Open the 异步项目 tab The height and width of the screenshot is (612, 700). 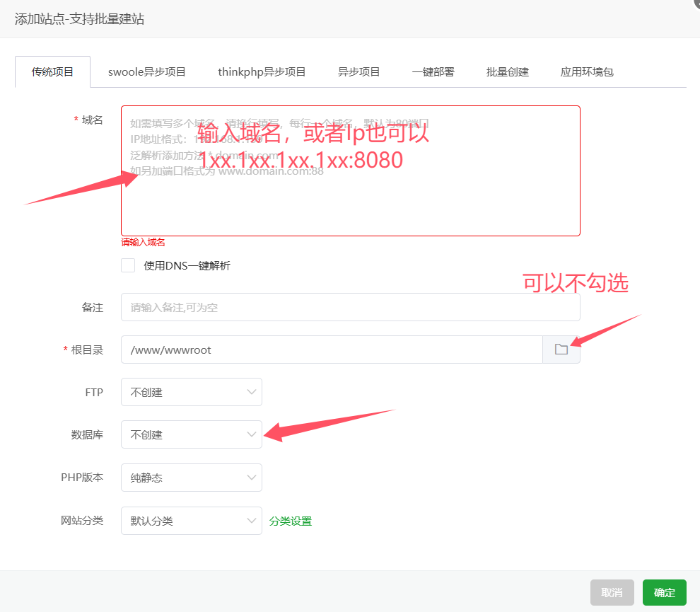pos(359,72)
